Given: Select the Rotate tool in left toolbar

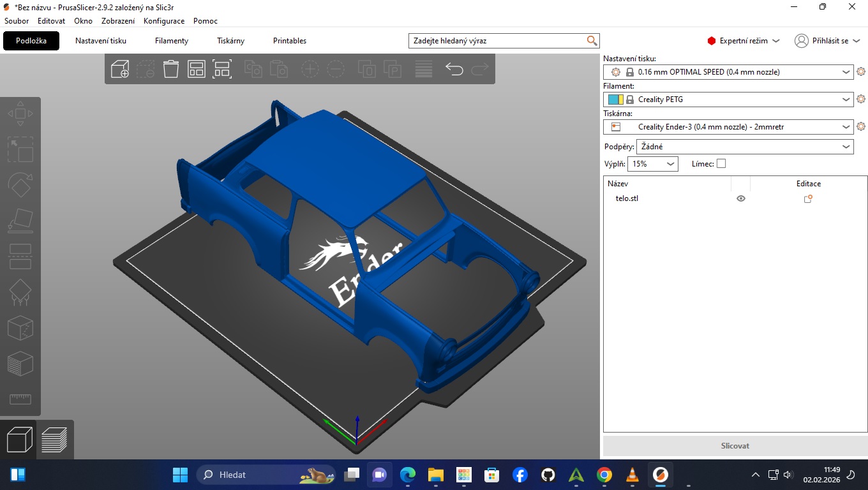Looking at the screenshot, I should tap(20, 185).
